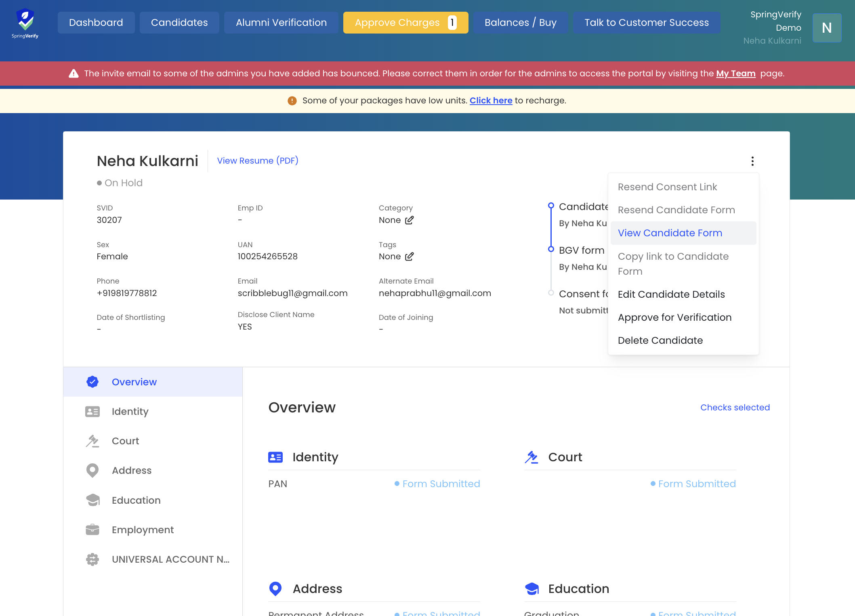Click the Address pin icon in sidebar

click(x=92, y=471)
